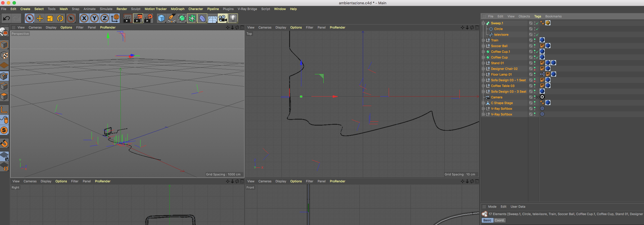Open Render Settings gear clapperboard icon
644x225 pixels.
pyautogui.click(x=148, y=19)
